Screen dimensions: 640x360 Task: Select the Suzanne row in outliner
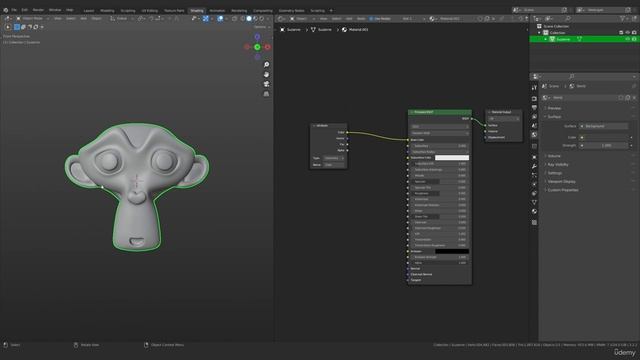[x=584, y=39]
